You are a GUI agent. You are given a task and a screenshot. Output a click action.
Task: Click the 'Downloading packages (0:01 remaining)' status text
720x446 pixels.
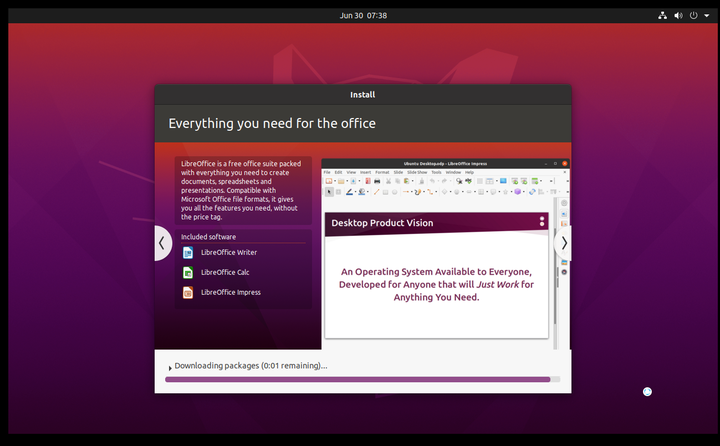[x=251, y=366]
